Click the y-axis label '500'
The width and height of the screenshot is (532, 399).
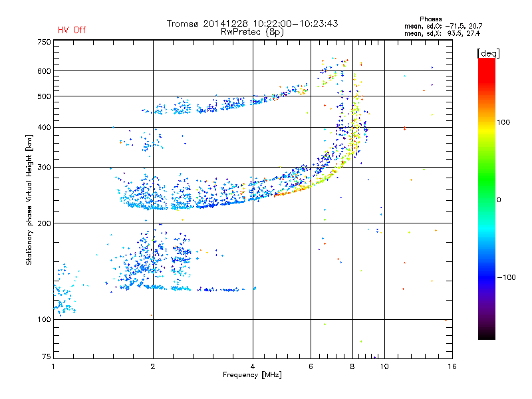(44, 96)
